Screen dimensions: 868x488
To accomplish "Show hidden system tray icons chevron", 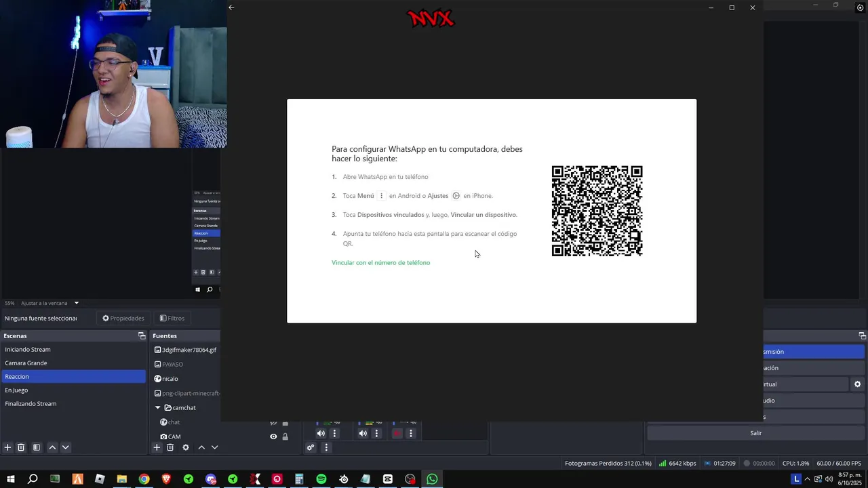I will tap(807, 479).
